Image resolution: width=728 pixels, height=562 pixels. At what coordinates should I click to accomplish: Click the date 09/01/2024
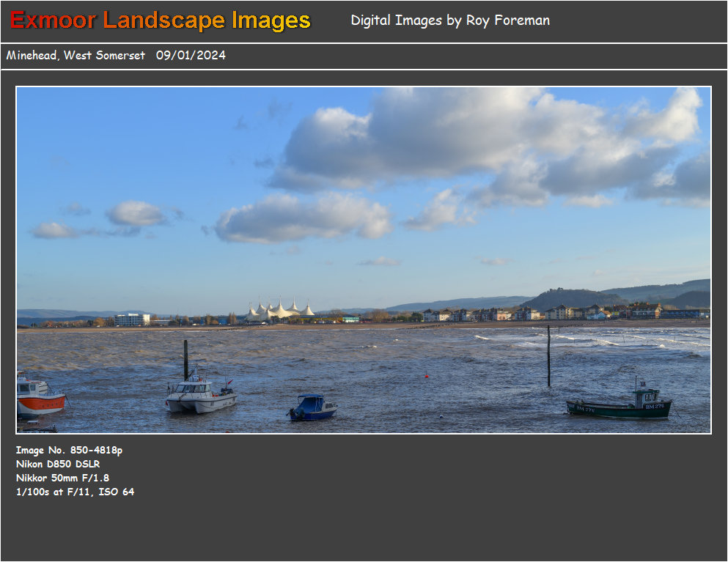coord(191,56)
